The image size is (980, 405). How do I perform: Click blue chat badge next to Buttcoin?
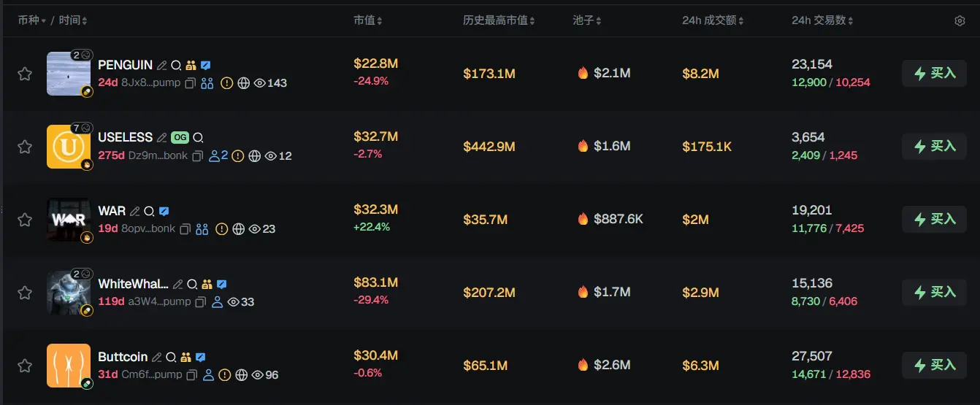point(201,357)
